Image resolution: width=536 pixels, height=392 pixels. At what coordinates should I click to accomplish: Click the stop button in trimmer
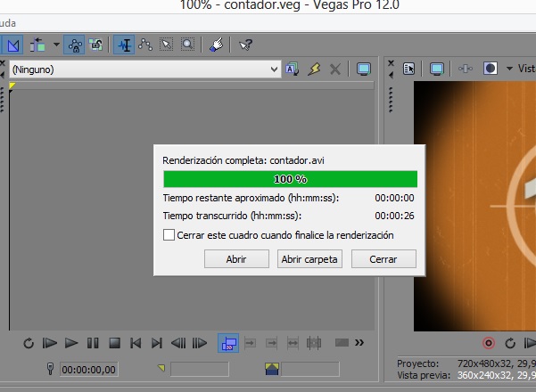click(x=114, y=343)
